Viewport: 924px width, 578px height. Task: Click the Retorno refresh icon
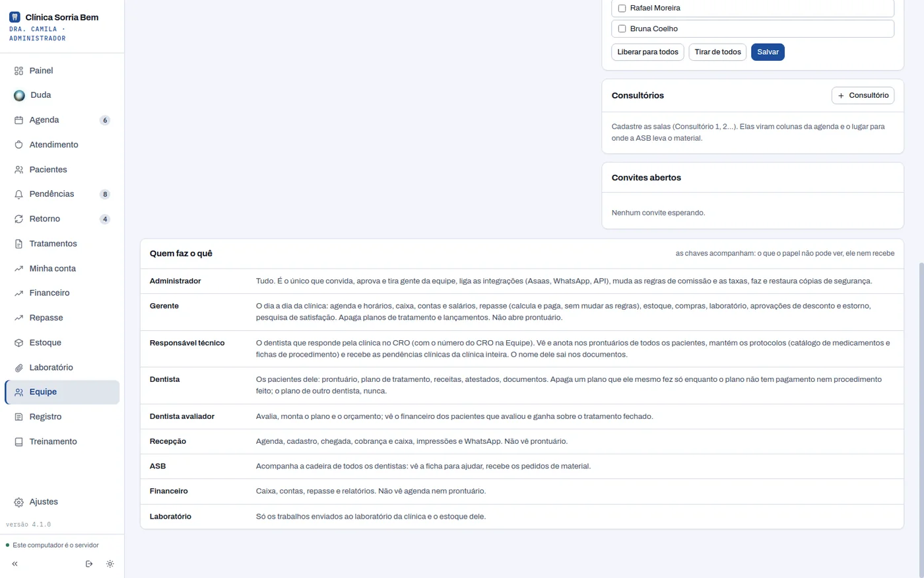click(18, 219)
